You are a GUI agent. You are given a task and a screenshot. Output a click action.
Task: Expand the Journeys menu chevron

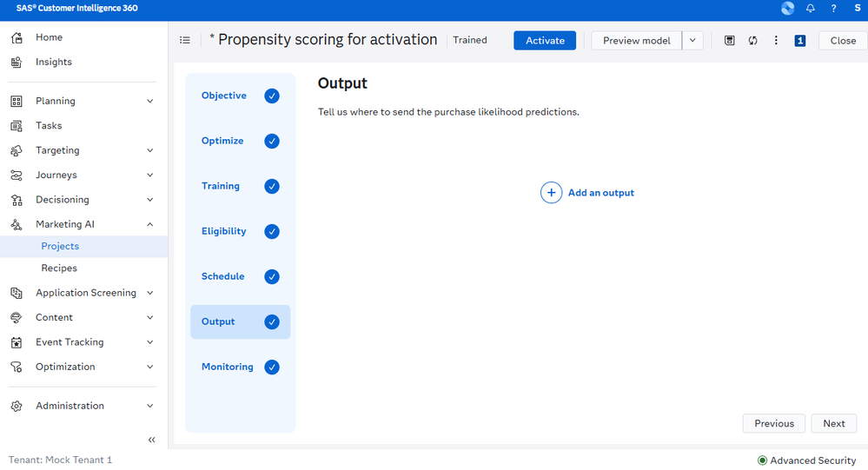pyautogui.click(x=150, y=175)
